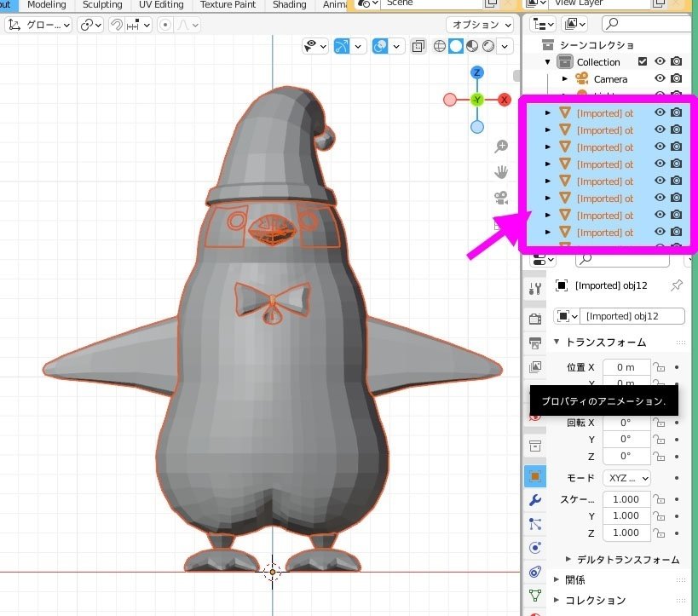Toggle viewport overlays button
This screenshot has height=616, width=698.
click(x=380, y=46)
